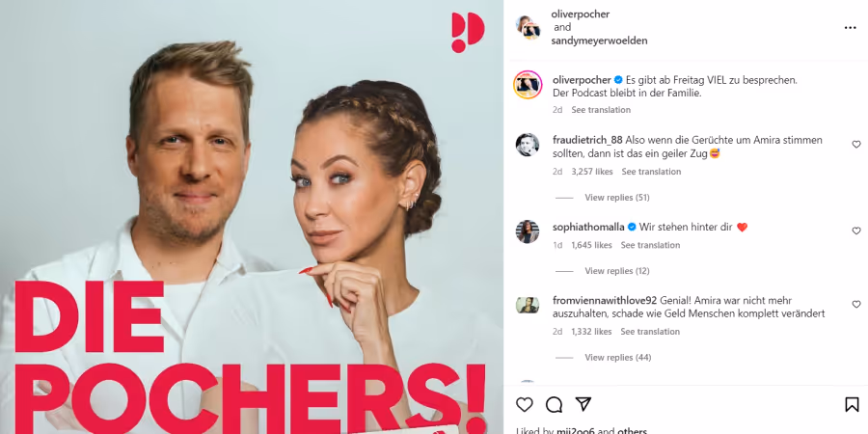This screenshot has height=434, width=868.
Task: Open oliverpocher profile link in header
Action: 581,14
